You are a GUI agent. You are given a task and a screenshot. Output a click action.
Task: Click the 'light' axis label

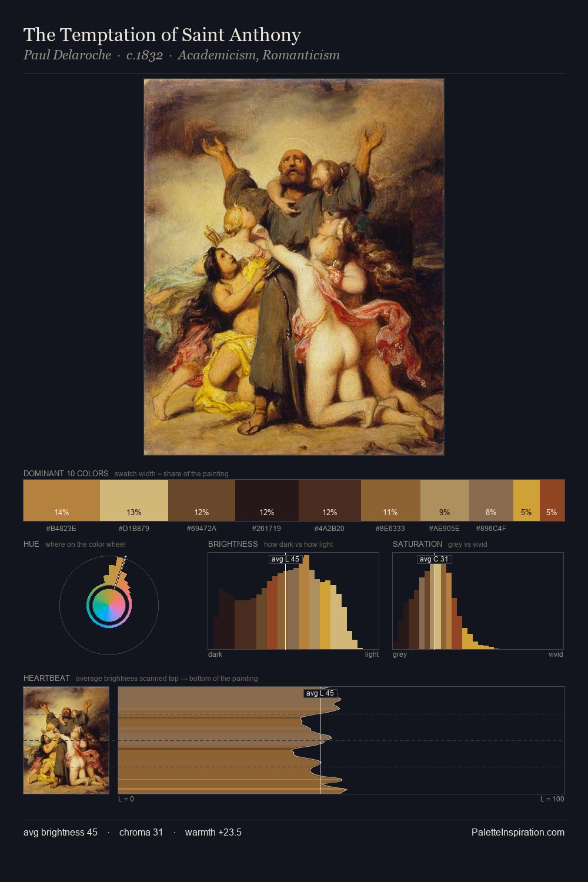coord(372,654)
